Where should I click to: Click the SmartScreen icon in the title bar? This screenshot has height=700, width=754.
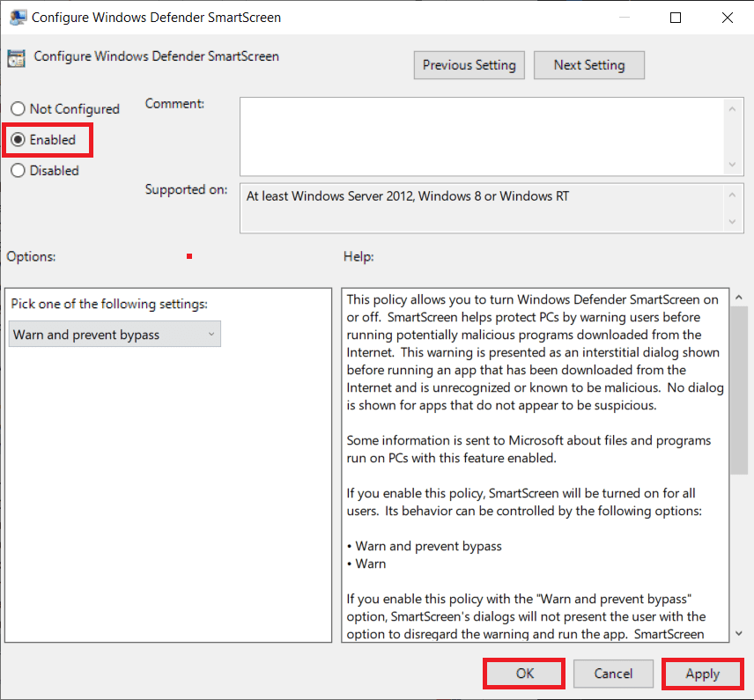pyautogui.click(x=18, y=17)
